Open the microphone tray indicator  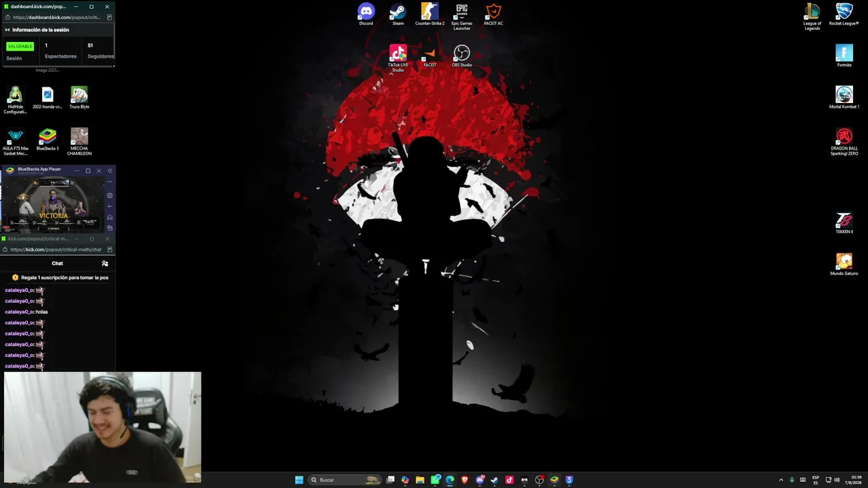pyautogui.click(x=792, y=480)
